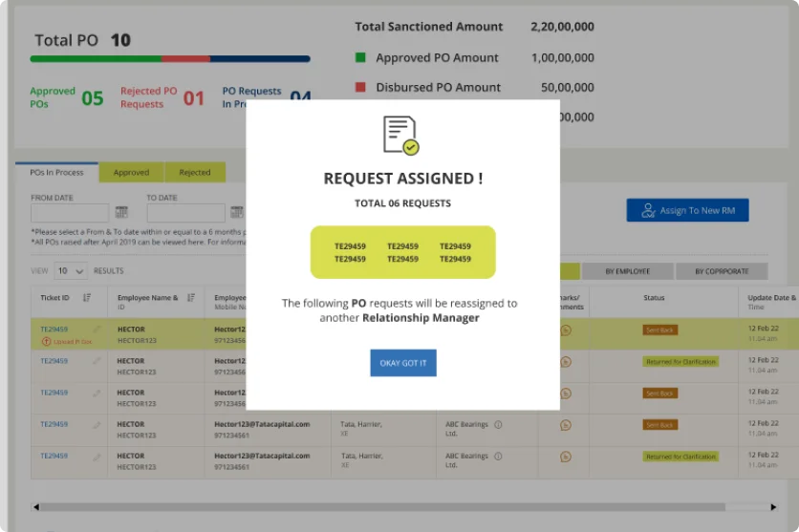Image resolution: width=799 pixels, height=532 pixels.
Task: Click the Upload PI Doc warning icon
Action: point(46,341)
